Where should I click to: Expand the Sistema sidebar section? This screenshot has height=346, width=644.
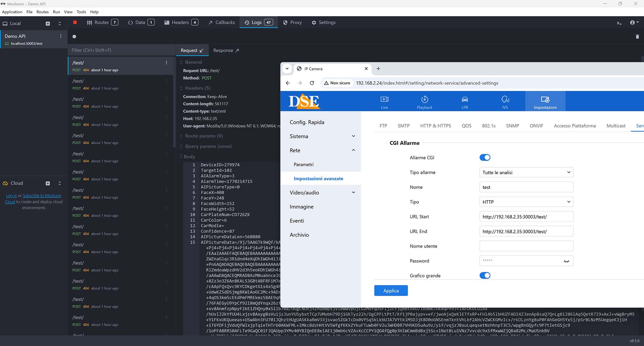[321, 136]
